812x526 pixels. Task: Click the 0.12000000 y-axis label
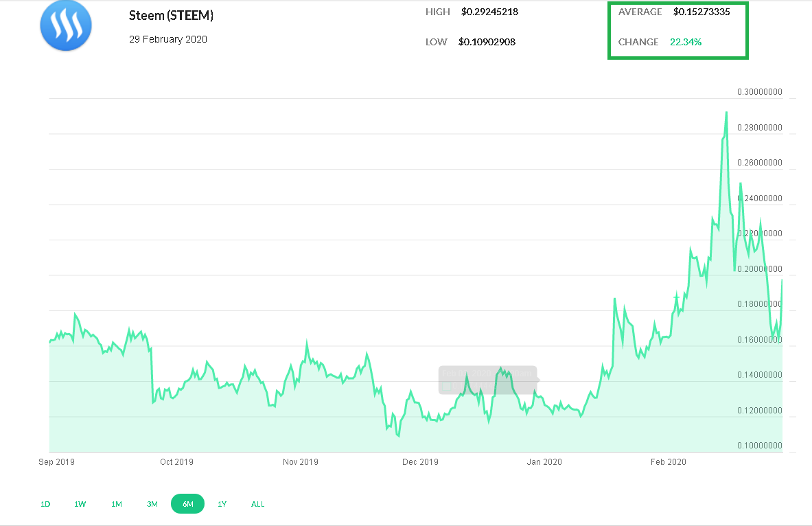tap(760, 411)
